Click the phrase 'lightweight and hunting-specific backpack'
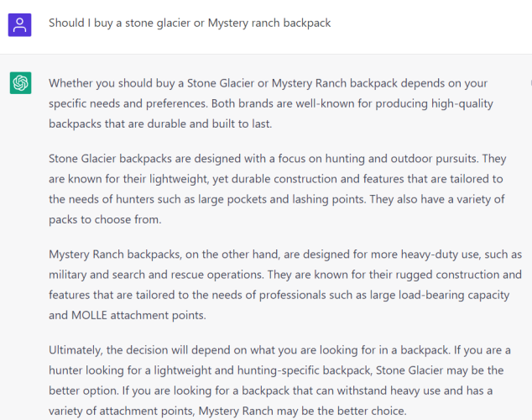 (x=263, y=370)
